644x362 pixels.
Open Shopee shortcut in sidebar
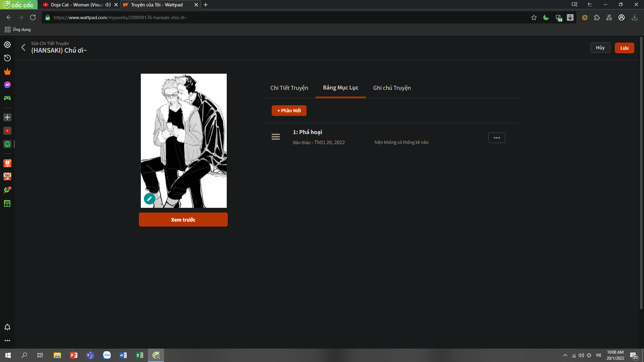(x=7, y=163)
